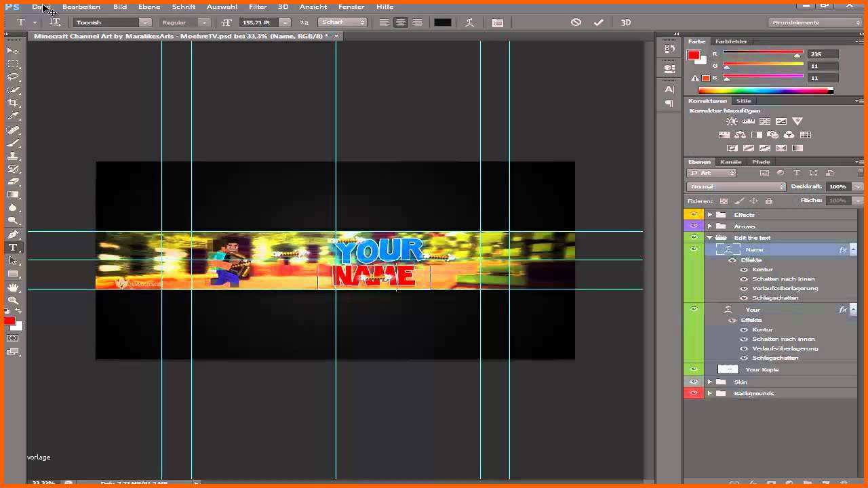Select the Brush tool
This screenshot has height=488, width=868.
click(13, 143)
